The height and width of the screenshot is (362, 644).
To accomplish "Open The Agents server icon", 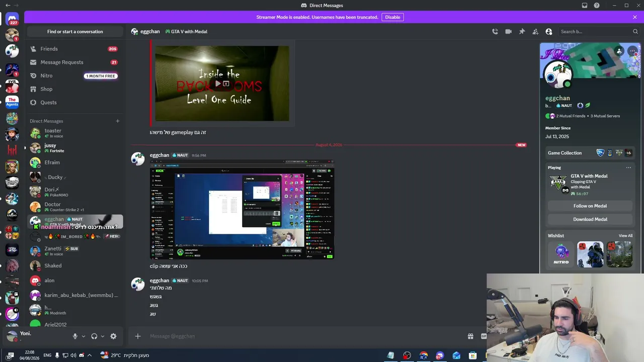I will click(x=12, y=102).
